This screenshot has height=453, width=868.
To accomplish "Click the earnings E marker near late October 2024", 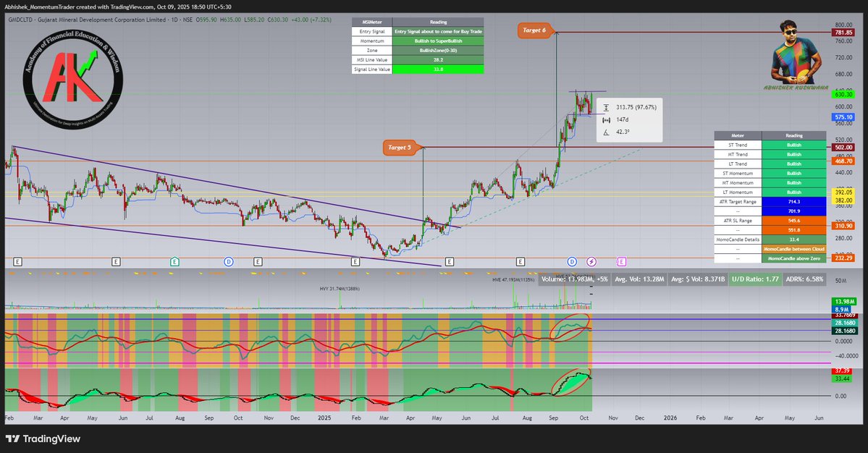I will 258,262.
